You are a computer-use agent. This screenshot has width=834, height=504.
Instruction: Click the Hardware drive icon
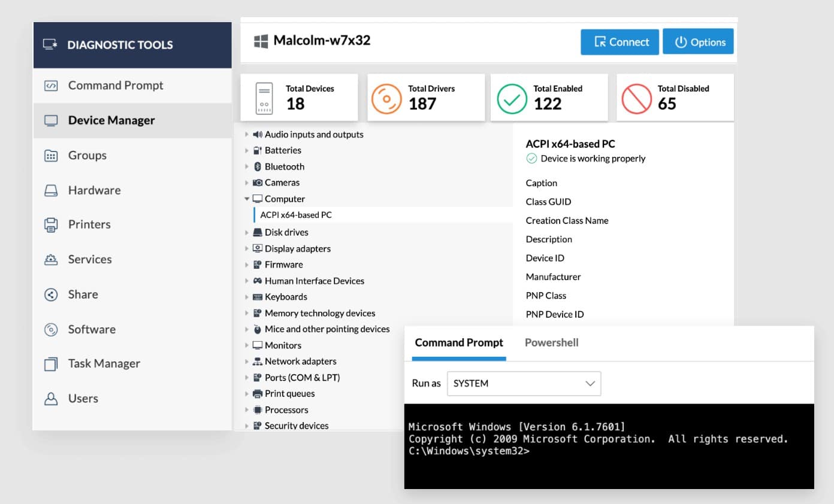click(51, 190)
